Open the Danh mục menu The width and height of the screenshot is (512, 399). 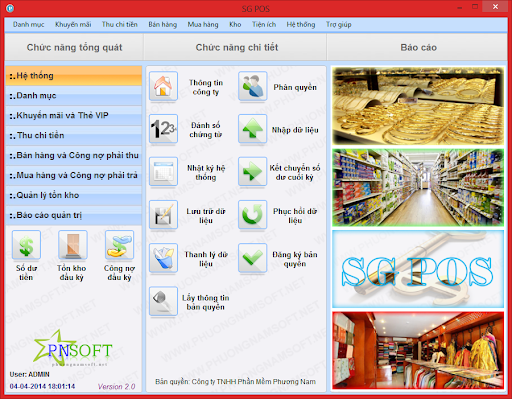(28, 24)
